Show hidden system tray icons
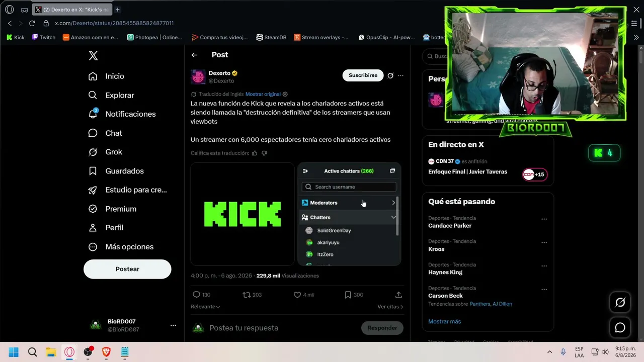644x362 pixels. point(549,352)
